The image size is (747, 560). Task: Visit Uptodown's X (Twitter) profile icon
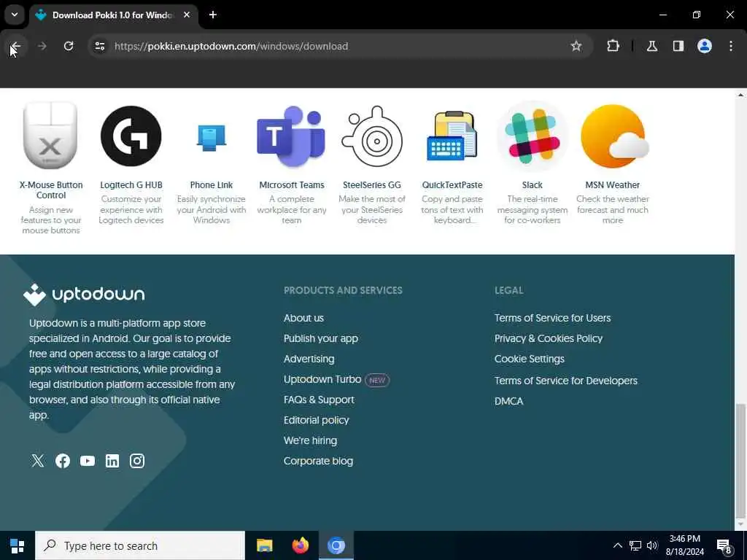(x=38, y=461)
